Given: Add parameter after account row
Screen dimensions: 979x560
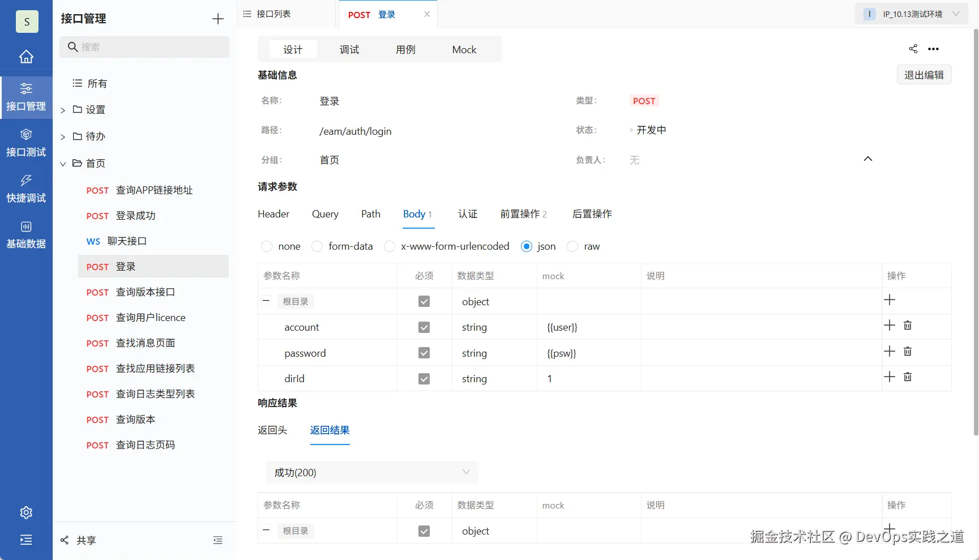Looking at the screenshot, I should pyautogui.click(x=890, y=326).
